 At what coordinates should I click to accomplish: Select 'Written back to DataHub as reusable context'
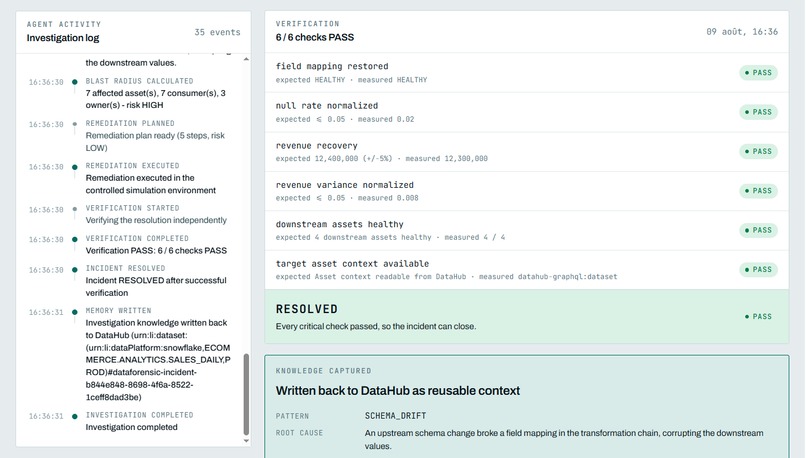(397, 391)
